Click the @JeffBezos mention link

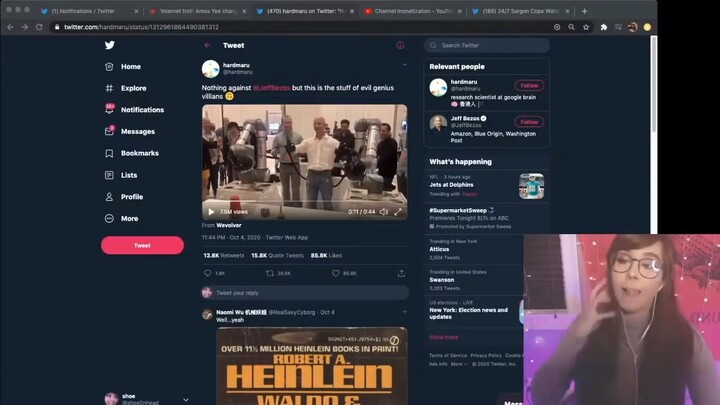271,88
